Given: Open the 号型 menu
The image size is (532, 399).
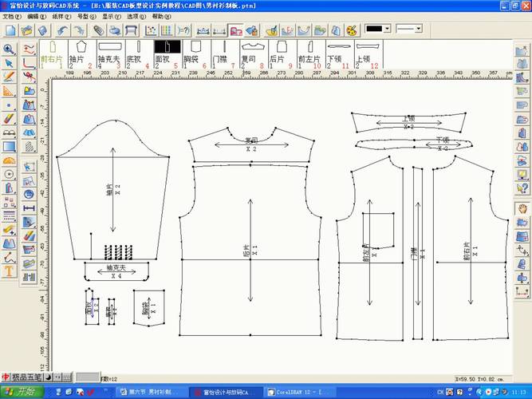Looking at the screenshot, I should 86,16.
